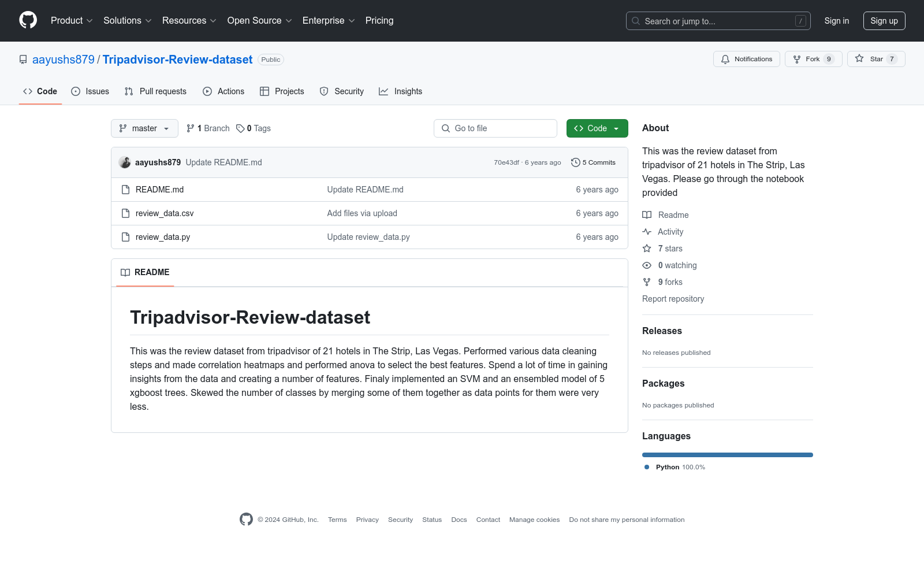
Task: Click the bell icon in Notifications button
Action: (725, 59)
